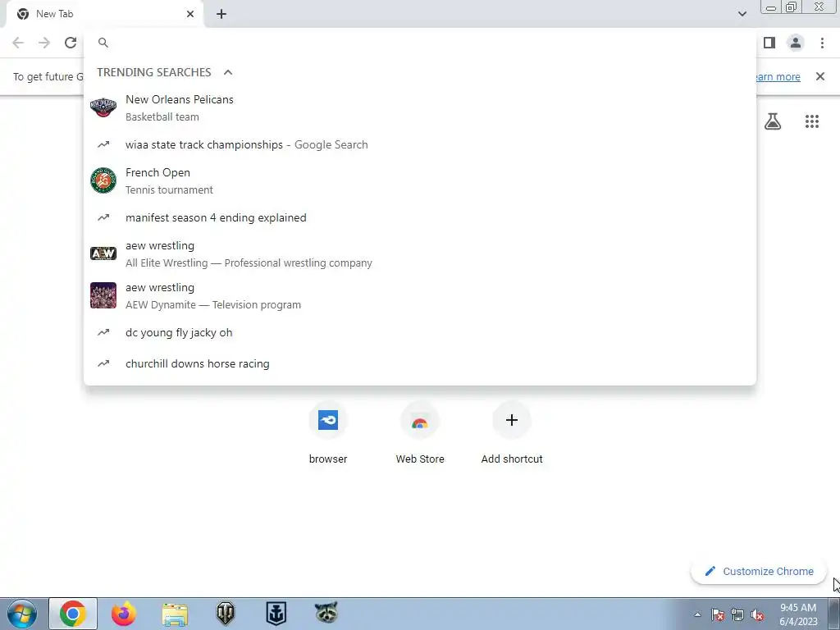Open the Learn more link in the info bar

(778, 77)
